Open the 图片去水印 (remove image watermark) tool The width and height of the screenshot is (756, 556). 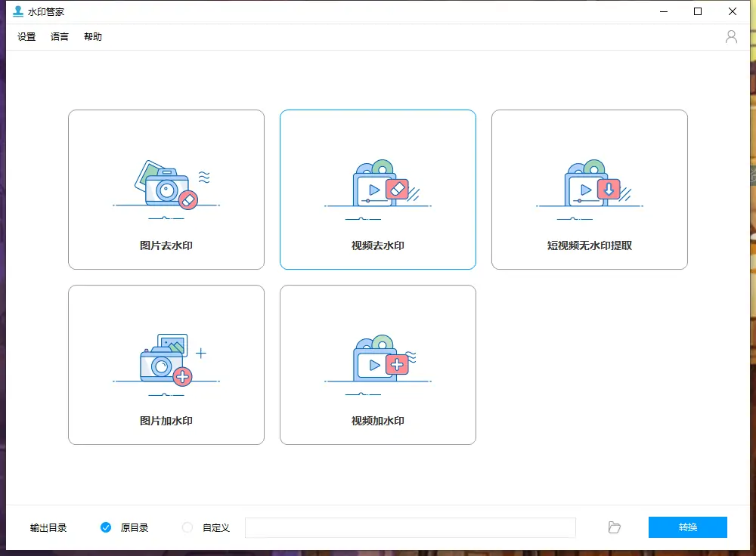coord(166,190)
